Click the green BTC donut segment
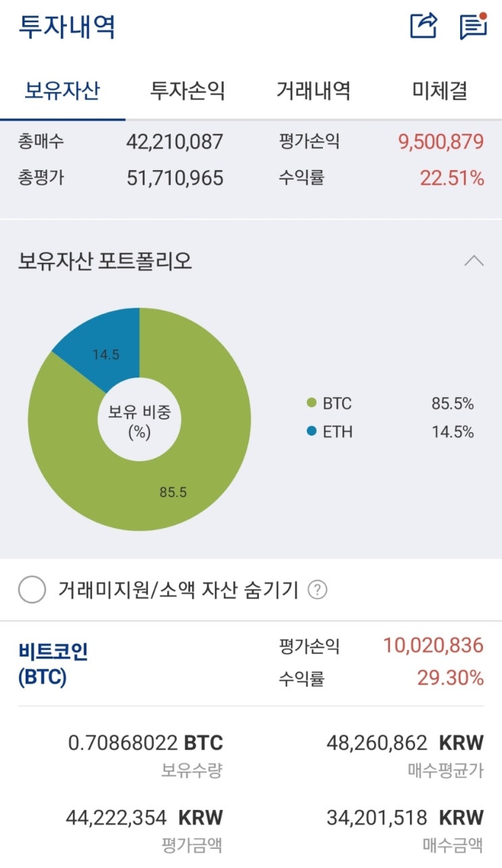 coord(203,473)
